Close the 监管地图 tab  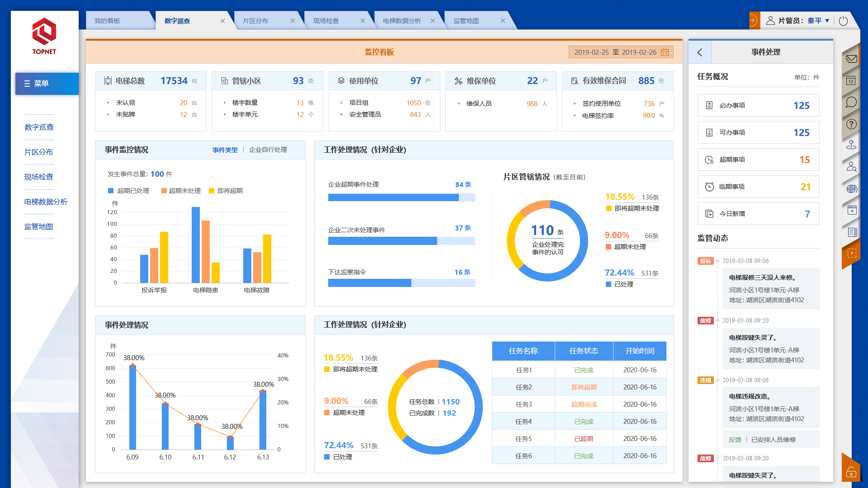coord(503,21)
